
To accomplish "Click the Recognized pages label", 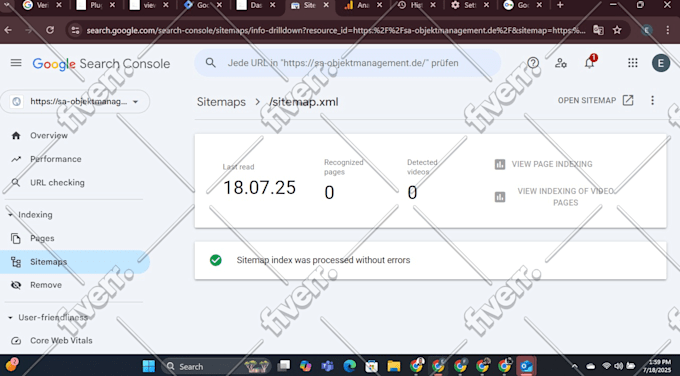I will tap(343, 167).
